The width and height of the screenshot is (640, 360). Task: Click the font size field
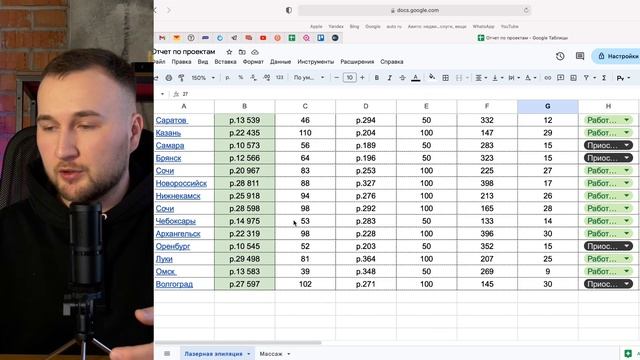349,78
